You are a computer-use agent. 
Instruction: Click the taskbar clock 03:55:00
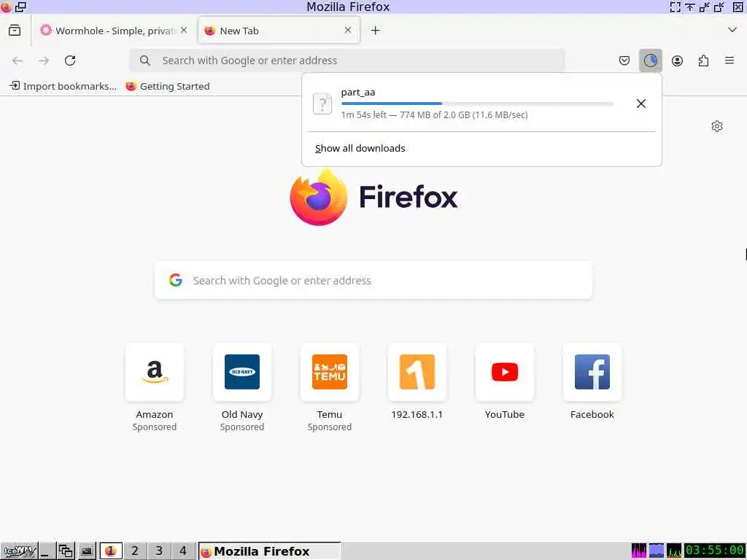(x=715, y=551)
